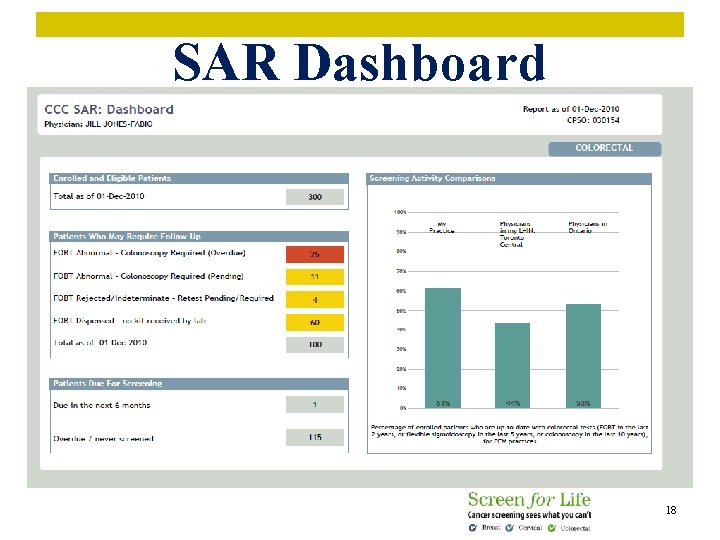
Task: Select the Patients Due For Screening header
Action: [x=199, y=383]
